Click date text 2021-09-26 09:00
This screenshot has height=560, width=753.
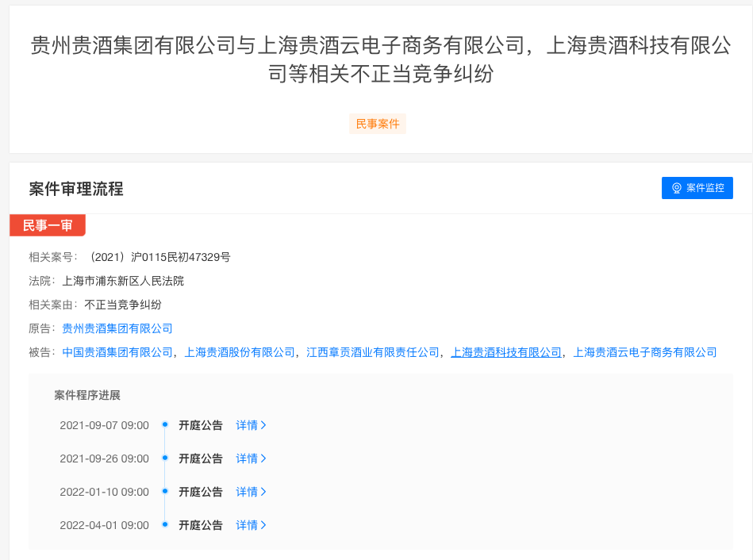click(104, 458)
